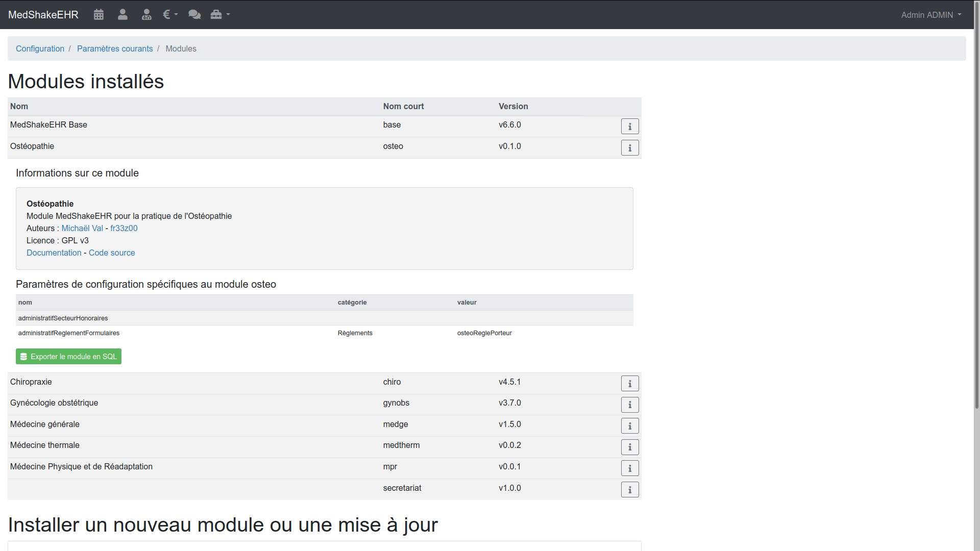Viewport: 980px width, 551px height.
Task: Open Paramètres courants breadcrumb link
Action: click(115, 48)
